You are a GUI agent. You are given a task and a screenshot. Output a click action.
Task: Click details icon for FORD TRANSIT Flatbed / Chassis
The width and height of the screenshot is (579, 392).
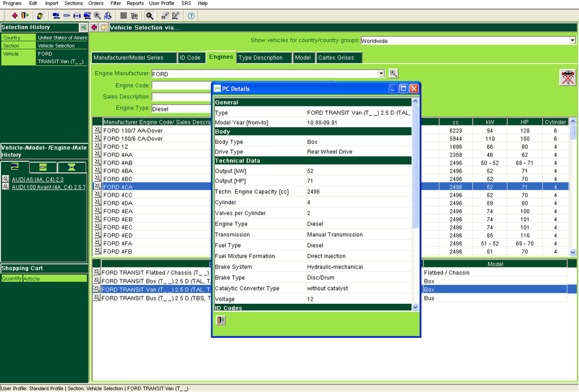pyautogui.click(x=97, y=272)
